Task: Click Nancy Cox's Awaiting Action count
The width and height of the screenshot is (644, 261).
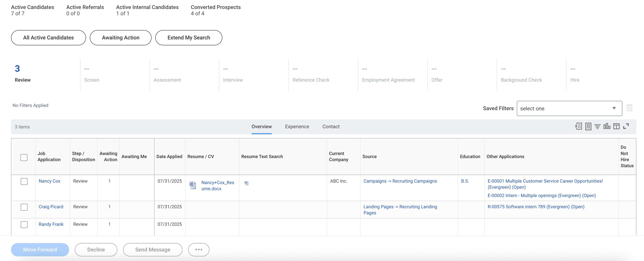Action: (109, 181)
